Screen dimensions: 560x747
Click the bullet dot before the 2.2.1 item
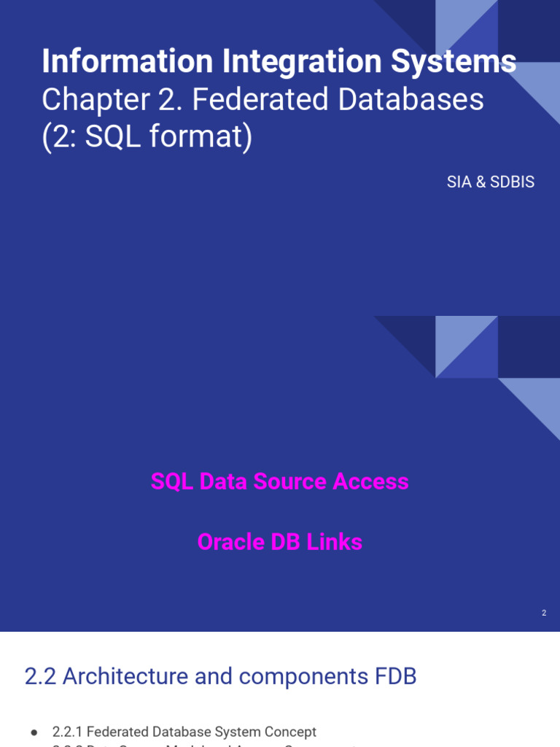click(x=34, y=732)
